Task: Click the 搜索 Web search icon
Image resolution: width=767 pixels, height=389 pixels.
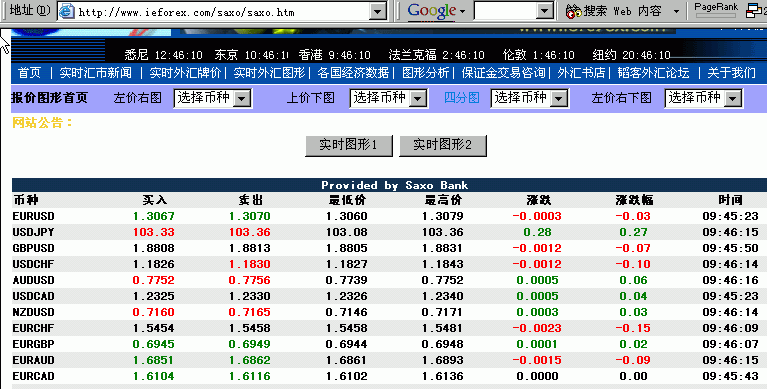Action: pyautogui.click(x=573, y=11)
